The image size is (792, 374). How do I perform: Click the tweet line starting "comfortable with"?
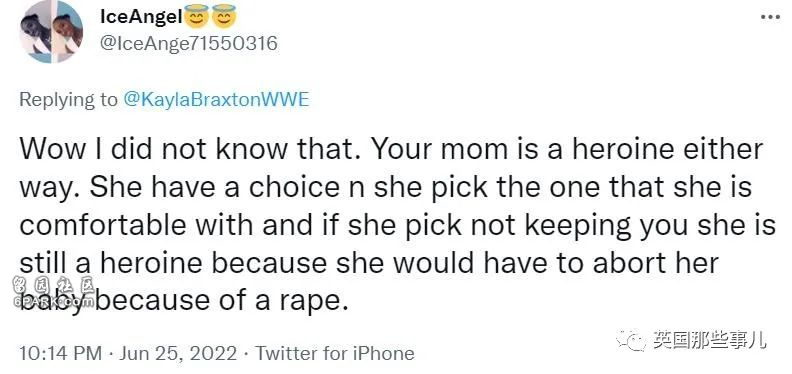pos(398,225)
